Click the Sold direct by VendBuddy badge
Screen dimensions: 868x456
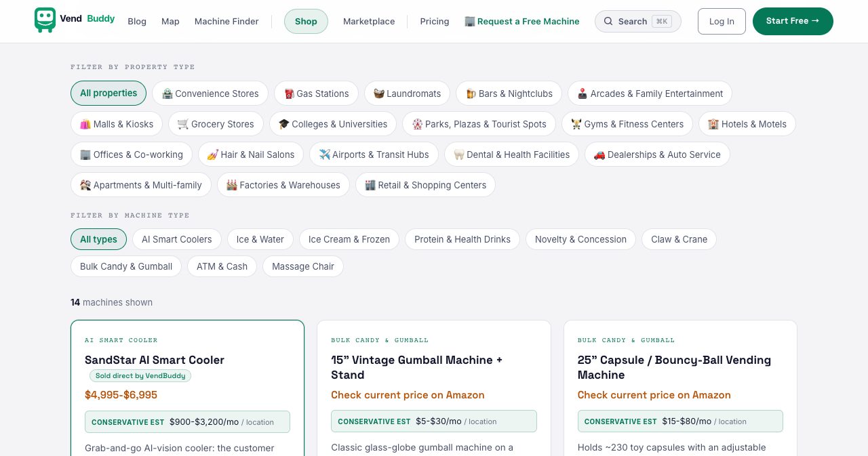140,375
